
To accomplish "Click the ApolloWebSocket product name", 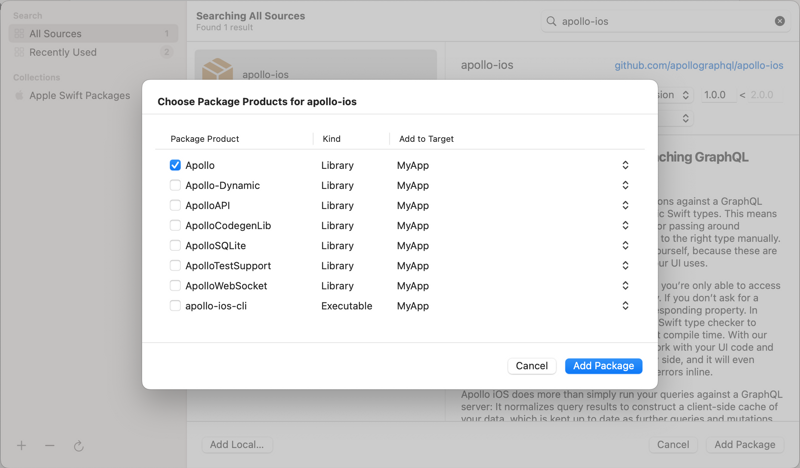I will 226,286.
